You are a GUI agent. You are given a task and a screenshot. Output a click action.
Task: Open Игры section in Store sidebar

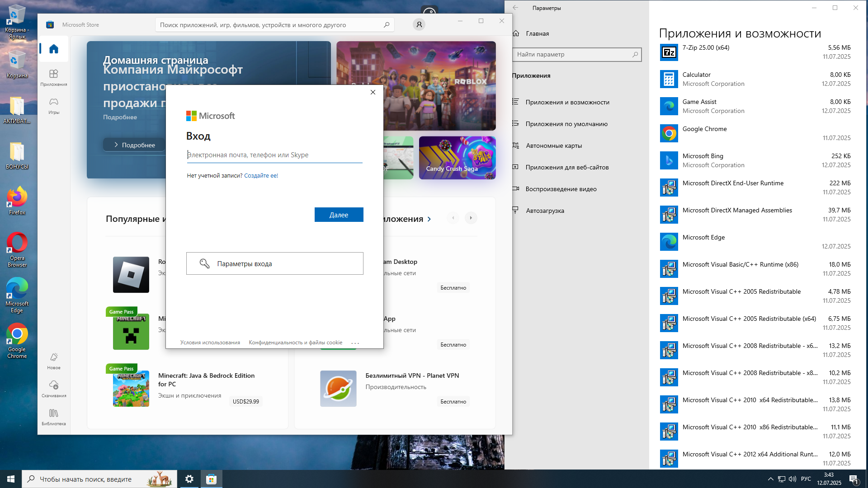(x=54, y=106)
